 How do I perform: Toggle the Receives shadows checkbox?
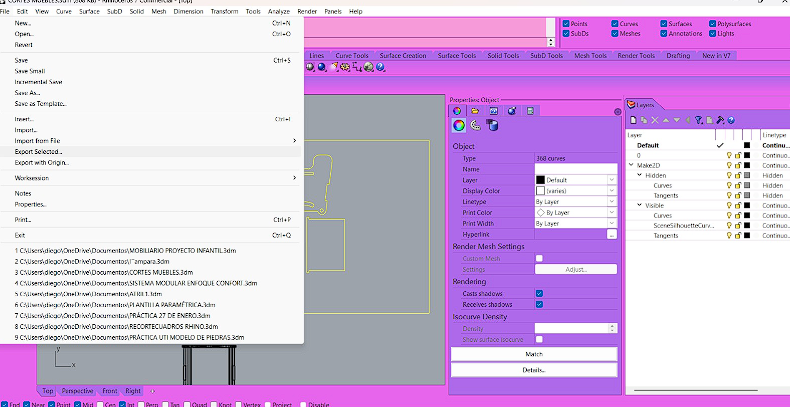pyautogui.click(x=539, y=304)
